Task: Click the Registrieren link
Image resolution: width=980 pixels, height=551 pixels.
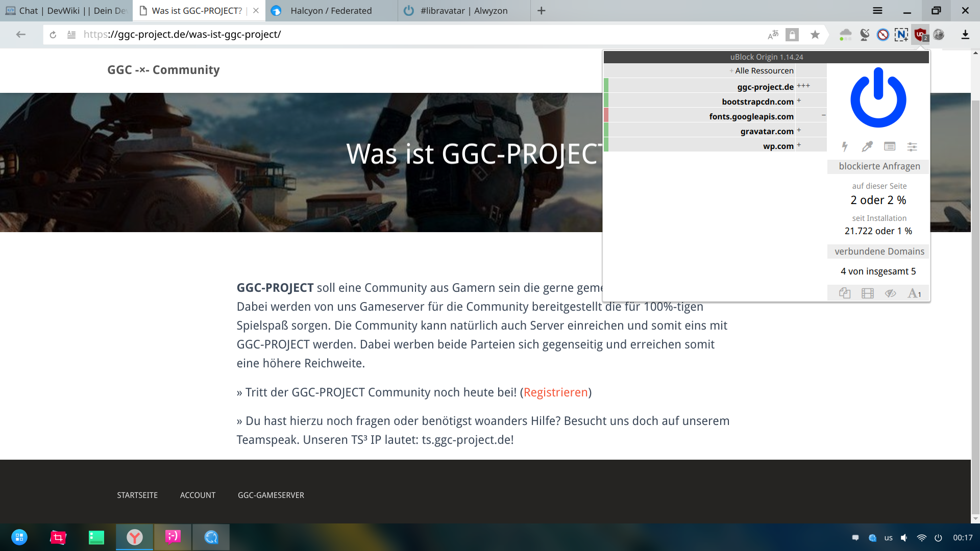Action: pyautogui.click(x=555, y=392)
